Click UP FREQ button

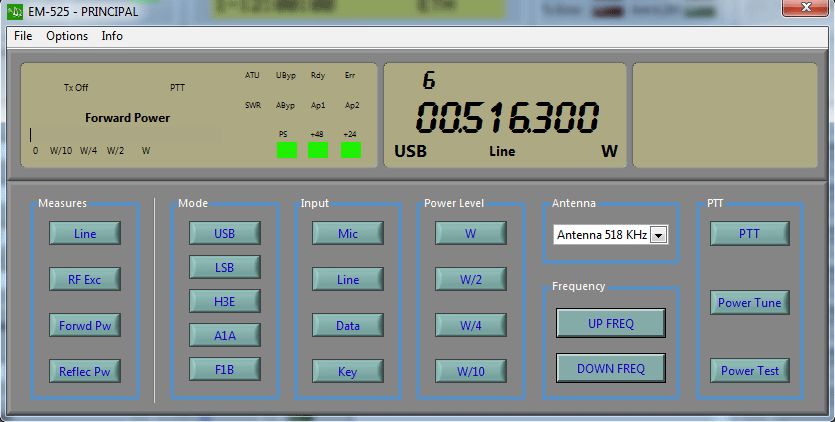click(611, 323)
